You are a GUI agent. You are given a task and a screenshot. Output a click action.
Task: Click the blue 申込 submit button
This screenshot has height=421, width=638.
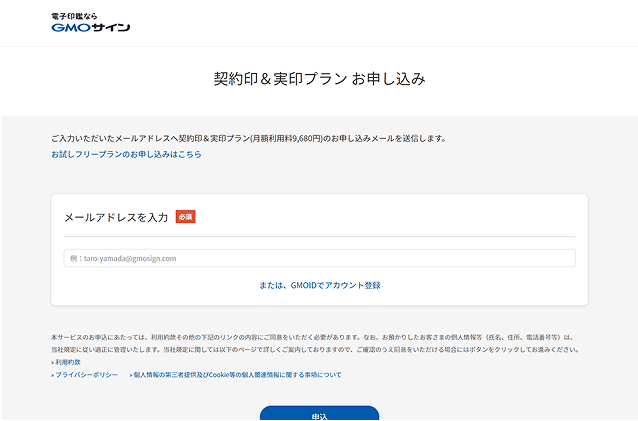[x=319, y=413]
